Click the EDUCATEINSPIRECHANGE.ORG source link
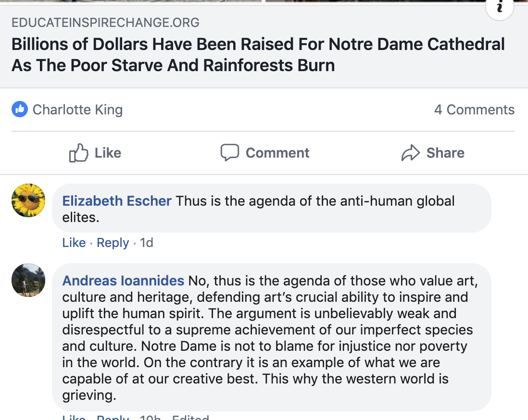The height and width of the screenshot is (420, 528). [x=105, y=23]
